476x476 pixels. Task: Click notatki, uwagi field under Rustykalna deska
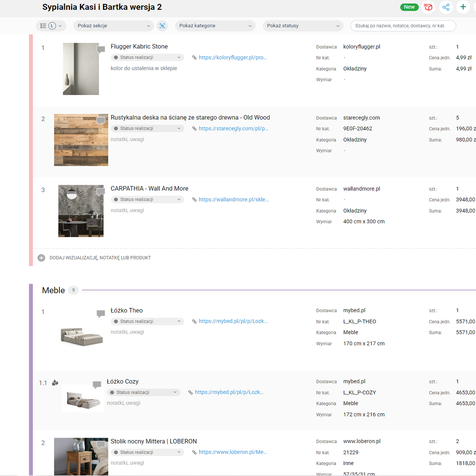[127, 139]
